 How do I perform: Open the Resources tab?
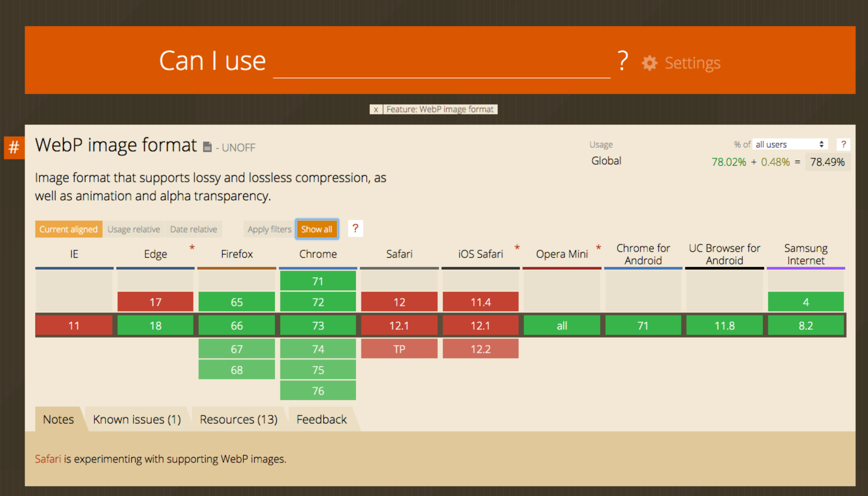click(x=238, y=419)
